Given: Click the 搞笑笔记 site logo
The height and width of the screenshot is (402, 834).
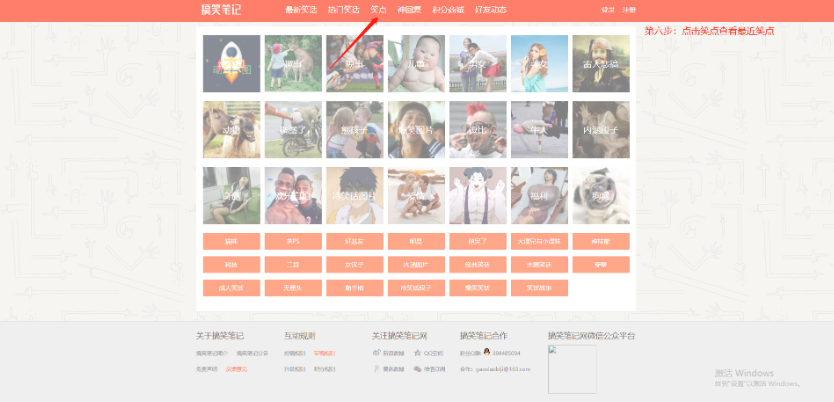Looking at the screenshot, I should (x=220, y=10).
